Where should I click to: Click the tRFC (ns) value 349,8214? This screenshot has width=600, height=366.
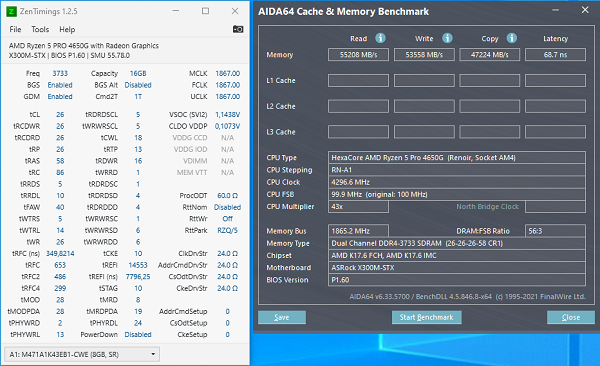point(60,253)
